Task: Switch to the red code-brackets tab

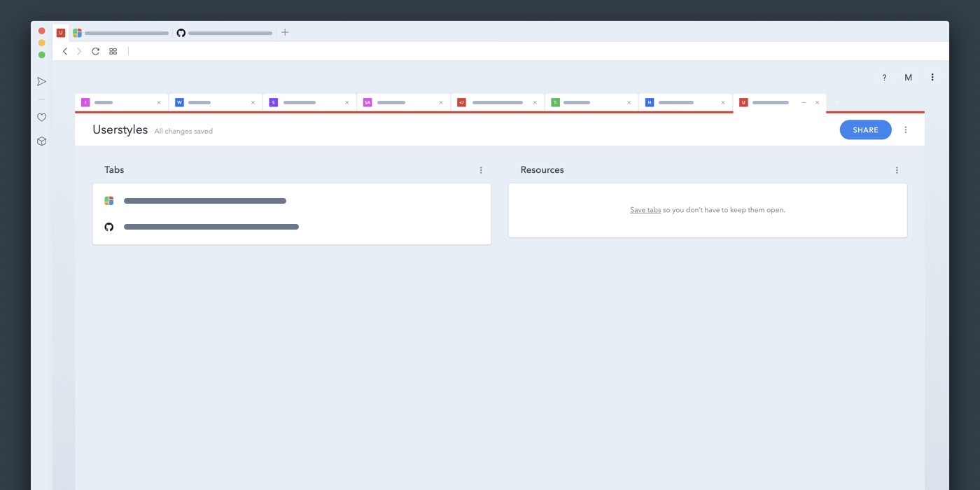Action: click(x=498, y=102)
